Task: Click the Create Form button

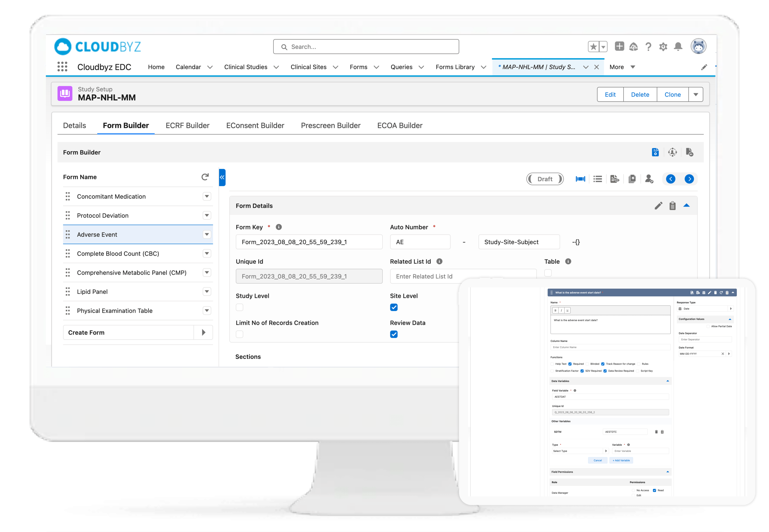Action: (x=128, y=333)
